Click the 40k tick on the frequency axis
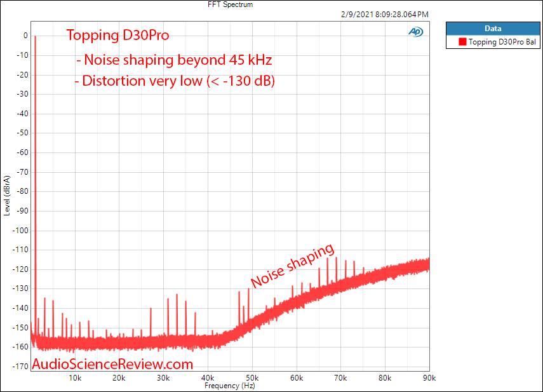 [208, 378]
